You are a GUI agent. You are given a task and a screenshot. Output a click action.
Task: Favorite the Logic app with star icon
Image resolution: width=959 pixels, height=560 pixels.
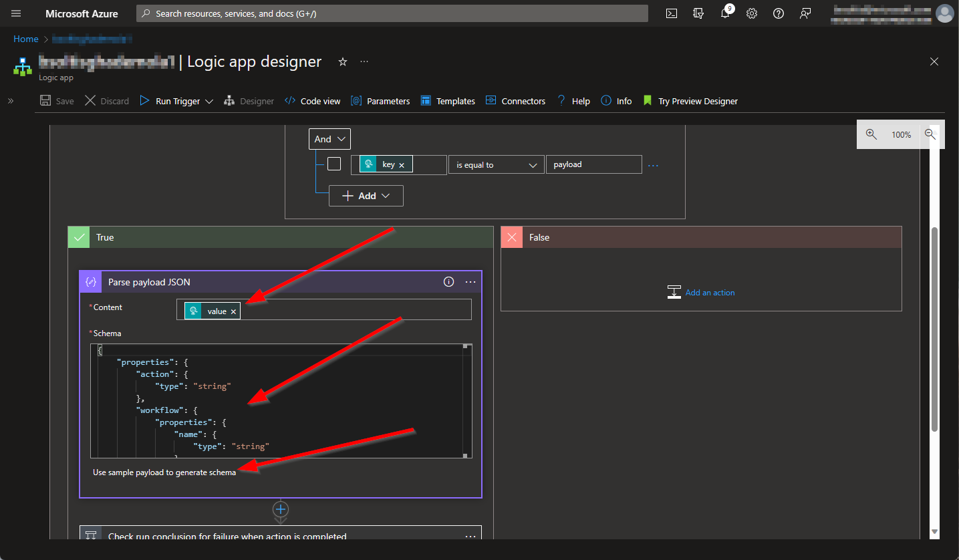[343, 61]
